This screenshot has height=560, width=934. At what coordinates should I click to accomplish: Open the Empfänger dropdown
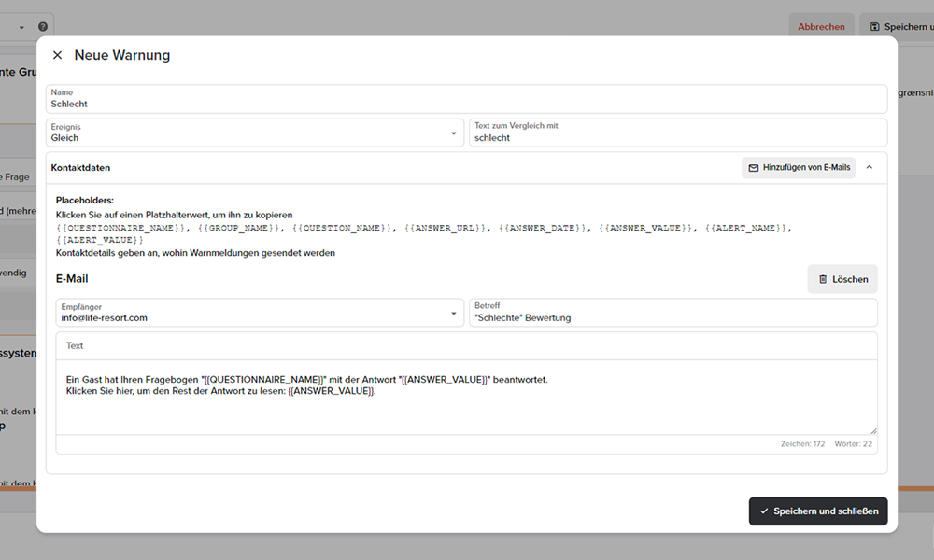coord(454,313)
